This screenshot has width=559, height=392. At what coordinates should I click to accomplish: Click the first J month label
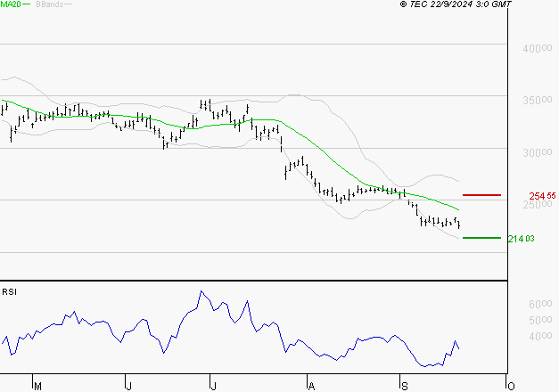pos(129,387)
